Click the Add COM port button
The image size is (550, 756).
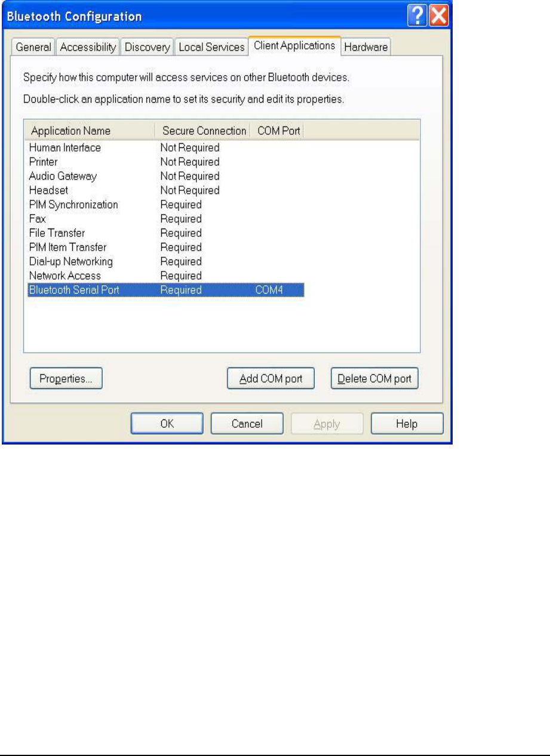(271, 378)
